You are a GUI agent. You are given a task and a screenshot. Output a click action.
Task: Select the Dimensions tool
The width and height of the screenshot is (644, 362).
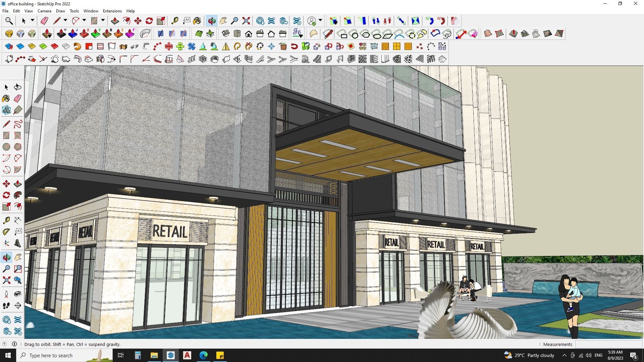17,220
